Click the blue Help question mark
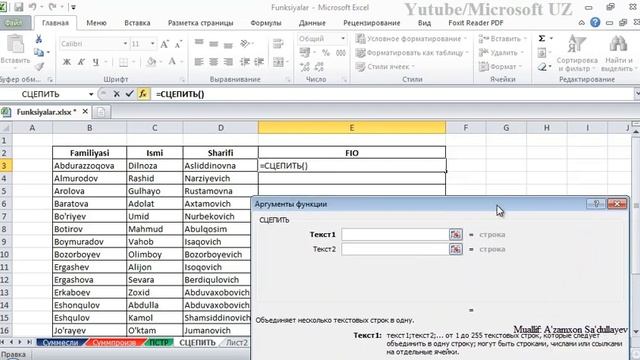Viewport: 640px width, 360px height. coord(595,23)
